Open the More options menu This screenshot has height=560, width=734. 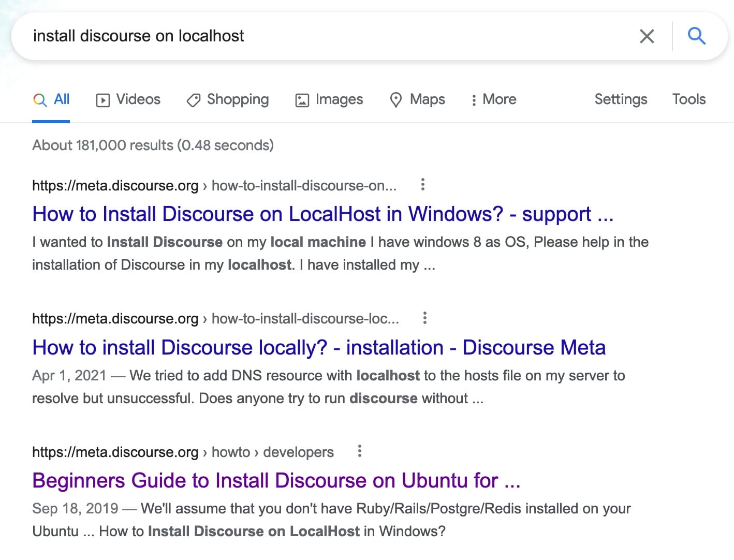[x=492, y=99]
